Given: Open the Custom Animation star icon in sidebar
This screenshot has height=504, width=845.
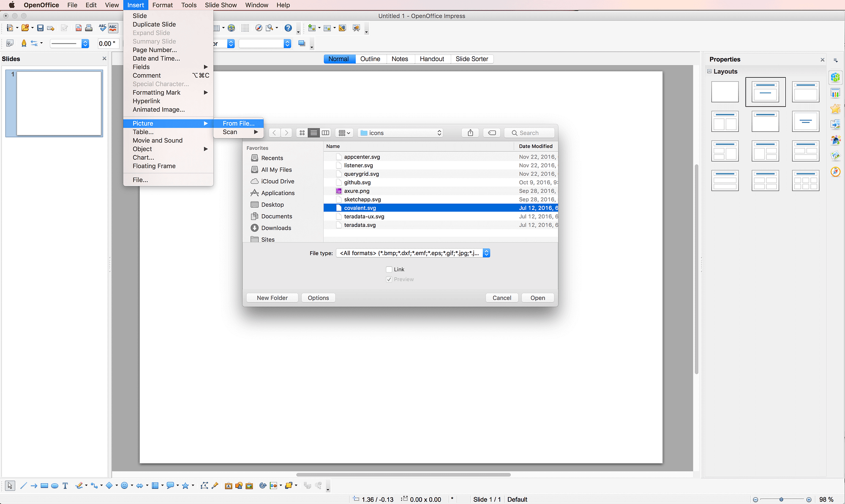Looking at the screenshot, I should (835, 109).
